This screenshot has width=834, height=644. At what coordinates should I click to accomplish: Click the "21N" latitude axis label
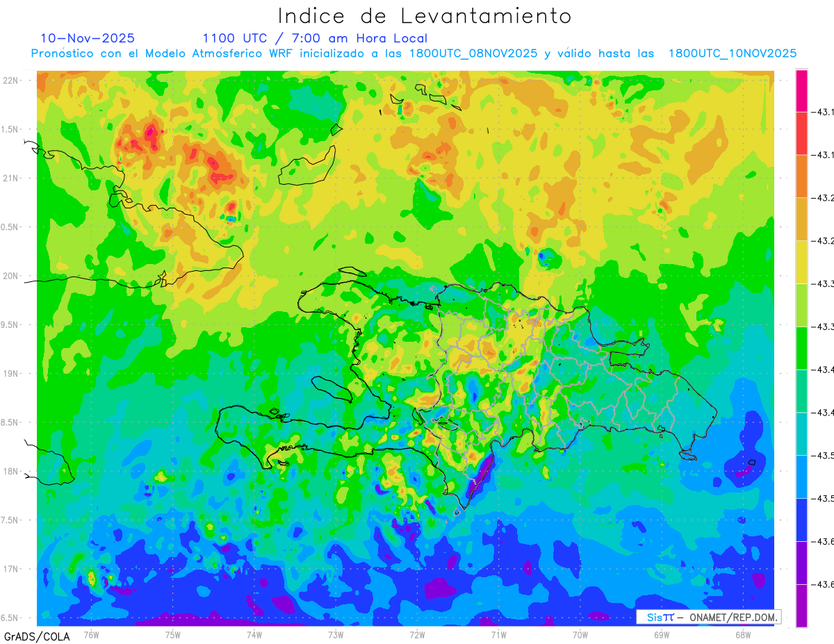10,179
